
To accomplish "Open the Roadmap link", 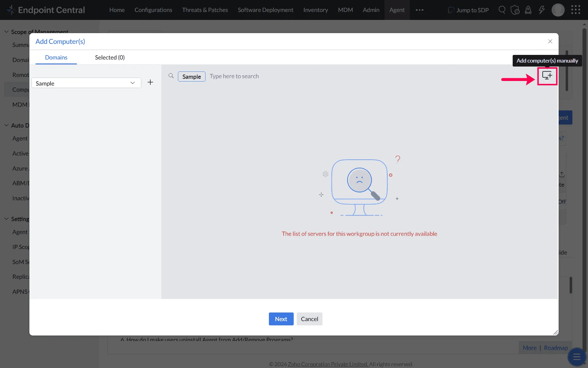I will click(556, 348).
